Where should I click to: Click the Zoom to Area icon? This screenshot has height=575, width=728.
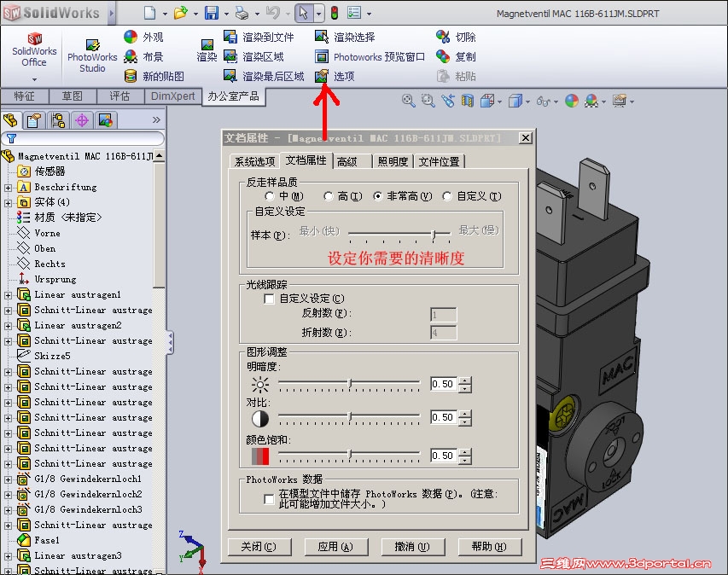(428, 101)
